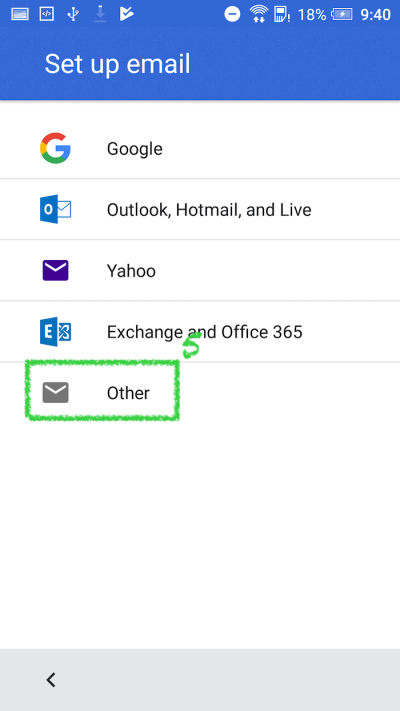Open the download notification icon
Viewport: 400px width, 711px height.
100,15
